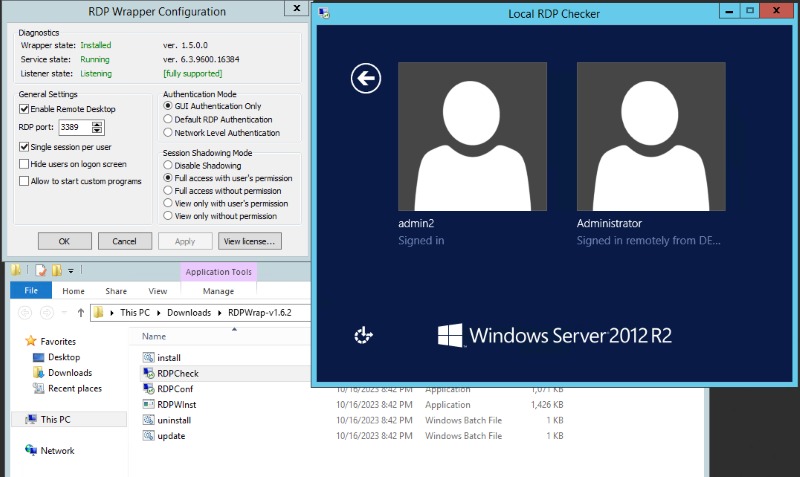The height and width of the screenshot is (477, 800).
Task: Select Default RDP Authentication option
Action: tap(168, 119)
